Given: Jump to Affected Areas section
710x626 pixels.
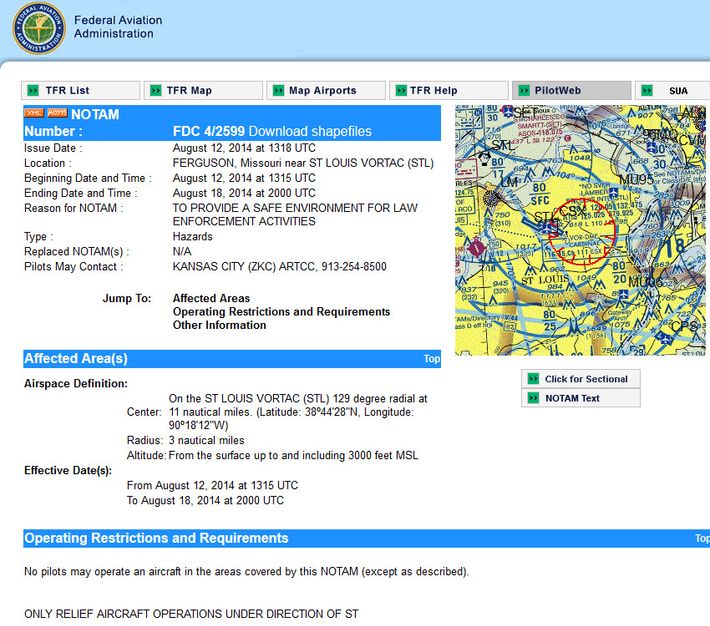Looking at the screenshot, I should [x=211, y=298].
